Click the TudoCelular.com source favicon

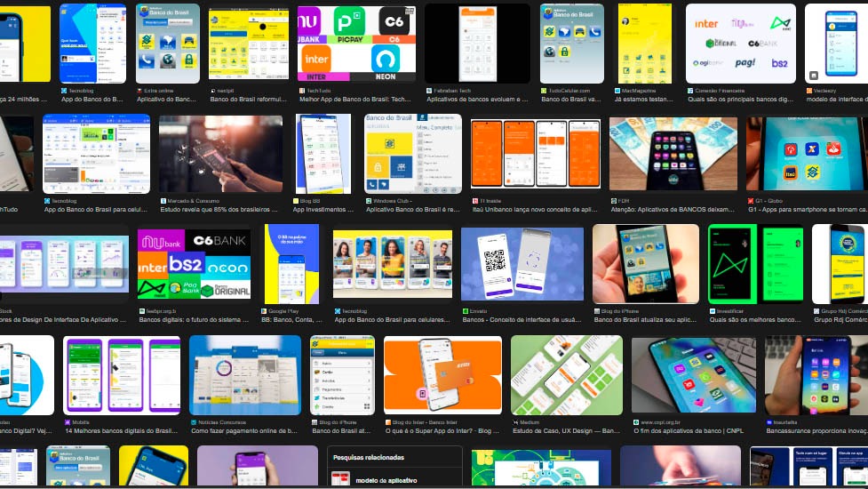pos(544,91)
